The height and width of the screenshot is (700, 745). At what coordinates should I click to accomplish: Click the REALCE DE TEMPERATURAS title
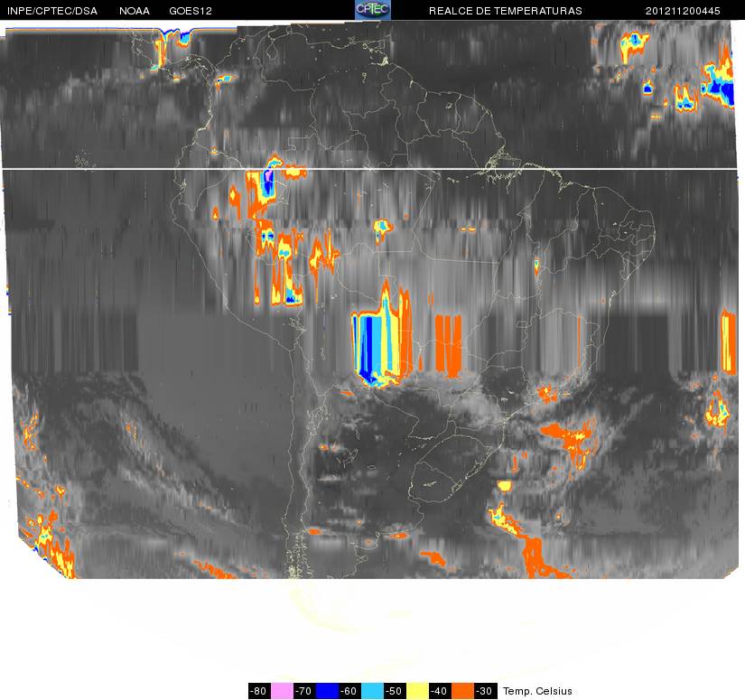pos(506,11)
